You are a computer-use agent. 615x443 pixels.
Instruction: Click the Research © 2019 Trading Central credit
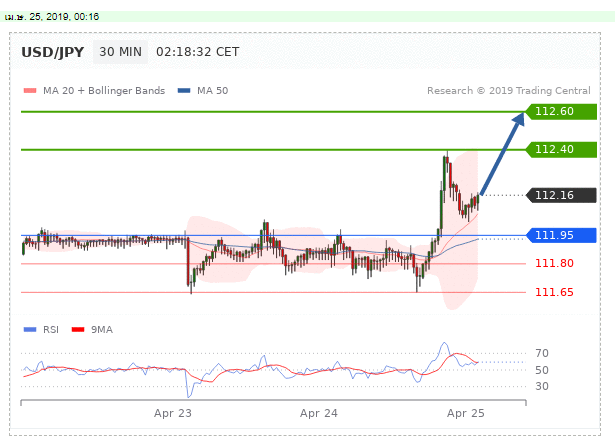click(x=509, y=91)
